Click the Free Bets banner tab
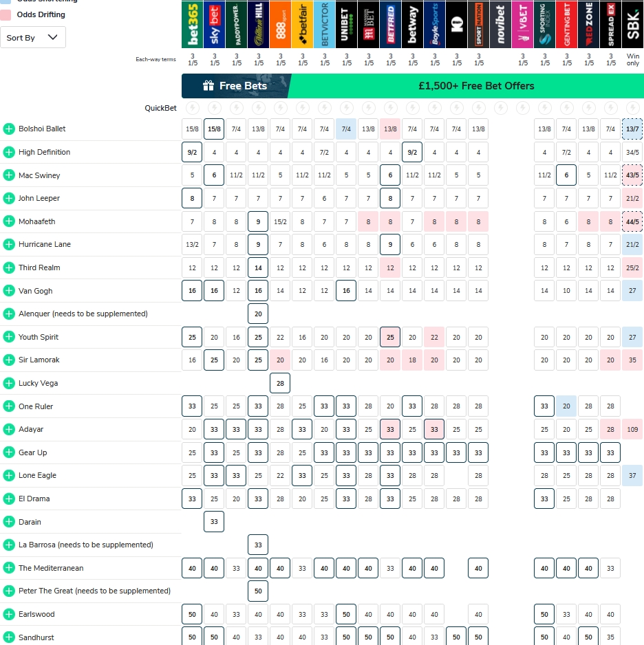The height and width of the screenshot is (645, 644). 235,86
